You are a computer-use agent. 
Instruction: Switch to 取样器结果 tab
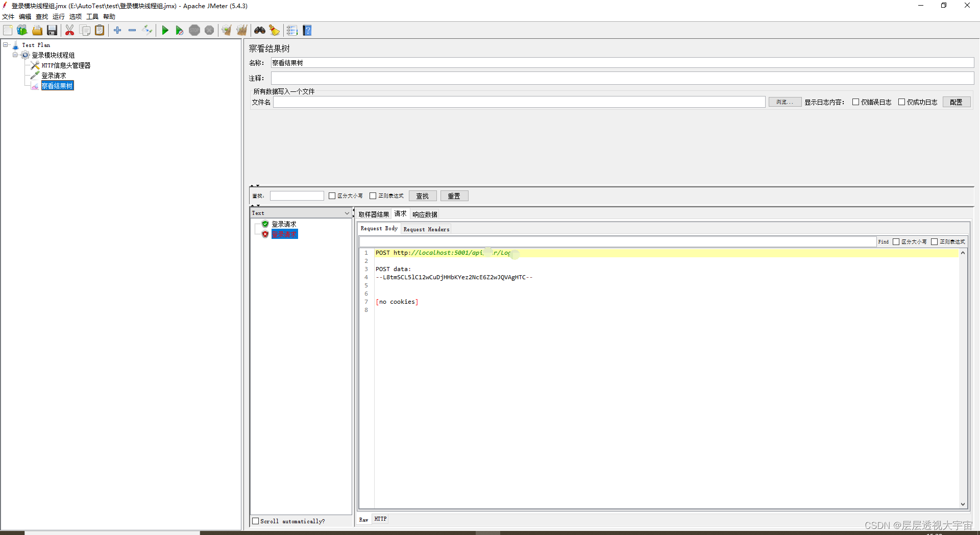click(374, 214)
